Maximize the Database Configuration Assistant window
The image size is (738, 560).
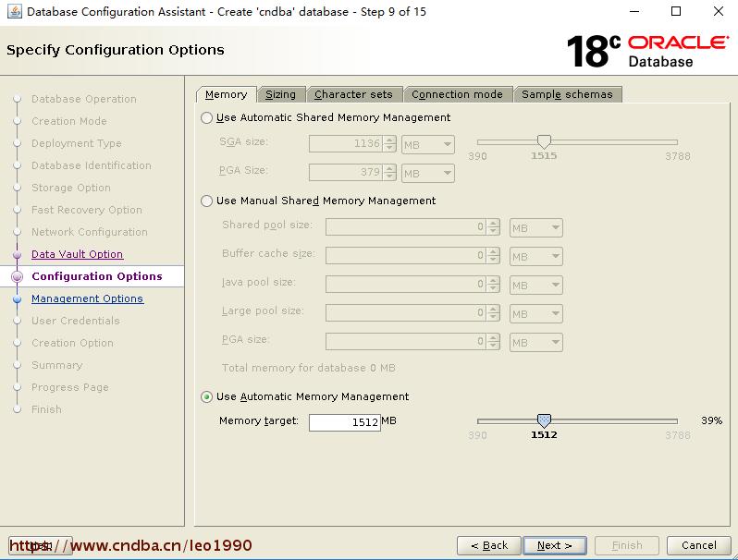[x=676, y=11]
